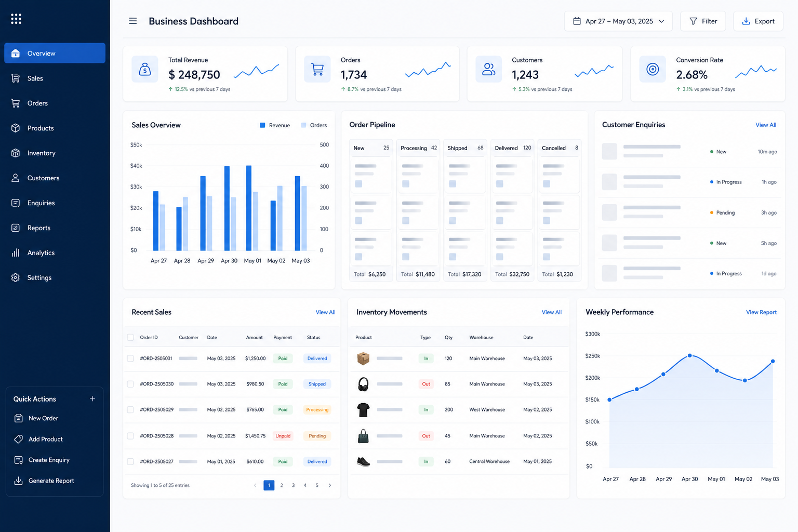Click the Orders shopping cart card icon

coord(317,69)
